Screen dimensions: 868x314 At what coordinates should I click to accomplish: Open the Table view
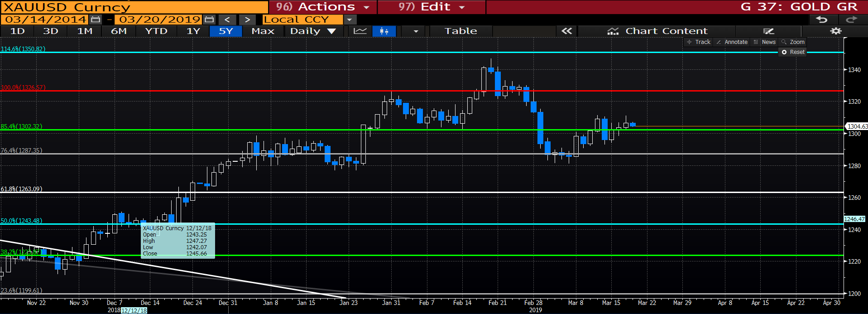pyautogui.click(x=460, y=31)
